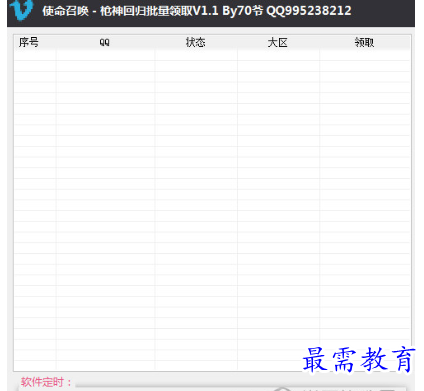Click the QQ column header
Screen dimensions: 424x391
105,42
